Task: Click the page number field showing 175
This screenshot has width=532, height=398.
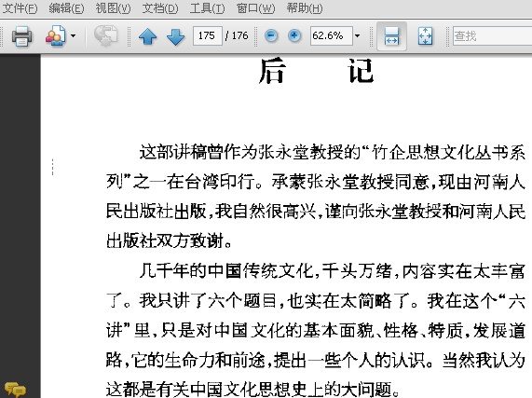Action: coord(208,35)
